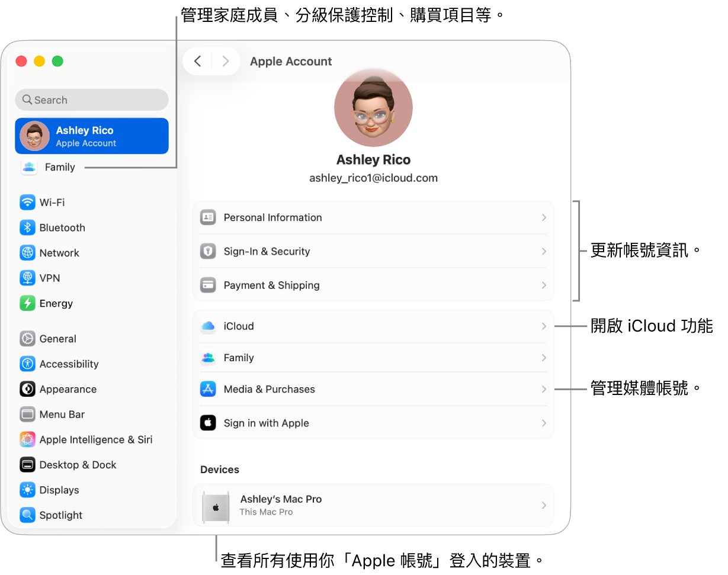The height and width of the screenshot is (575, 728).
Task: Open Family via the multicolor cloud icon
Action: [x=208, y=358]
